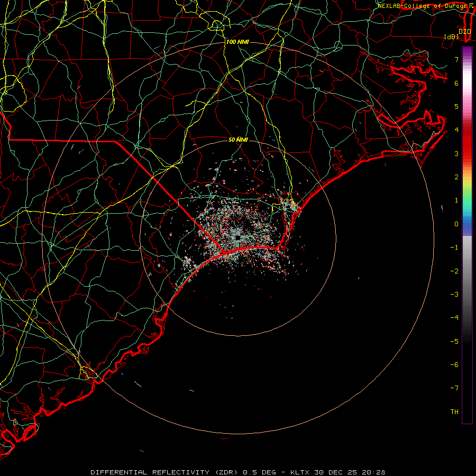Viewport: 476px width, 476px height.
Task: Click the DZD legend title
Action: click(x=464, y=32)
